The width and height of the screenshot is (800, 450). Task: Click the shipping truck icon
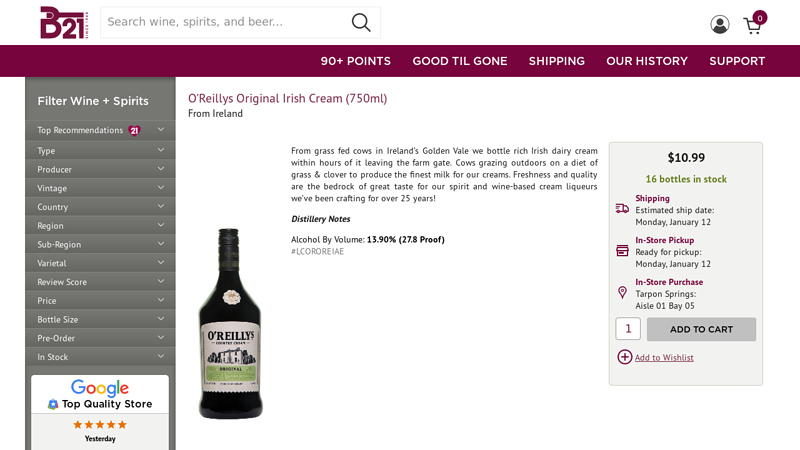point(622,209)
